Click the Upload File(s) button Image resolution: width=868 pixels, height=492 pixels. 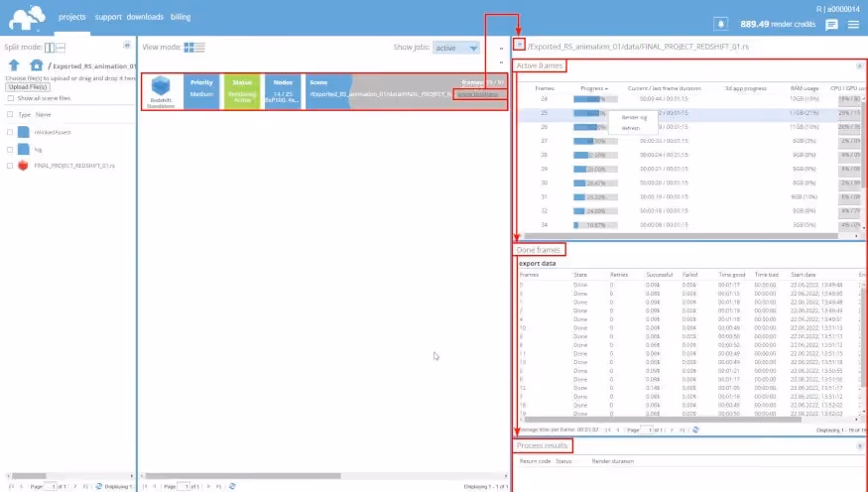click(x=28, y=87)
